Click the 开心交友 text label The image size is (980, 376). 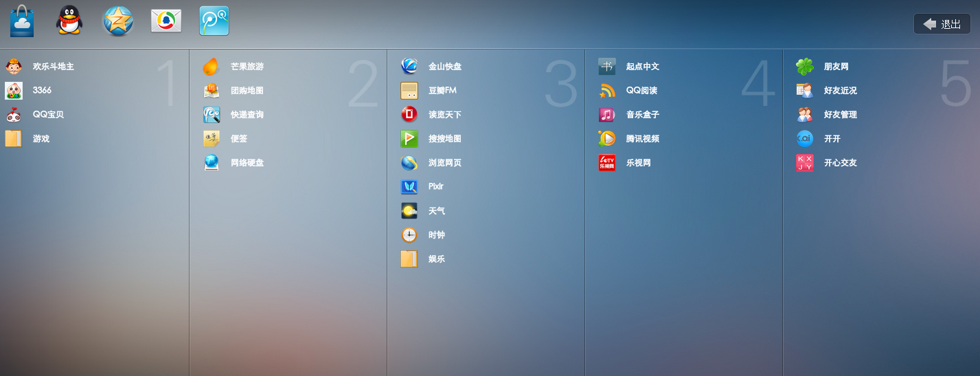[841, 163]
